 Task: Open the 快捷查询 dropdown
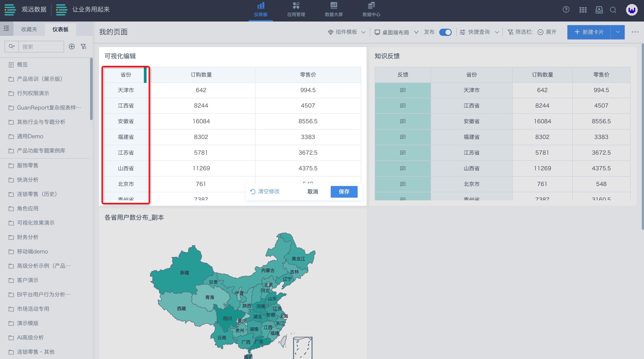point(480,32)
